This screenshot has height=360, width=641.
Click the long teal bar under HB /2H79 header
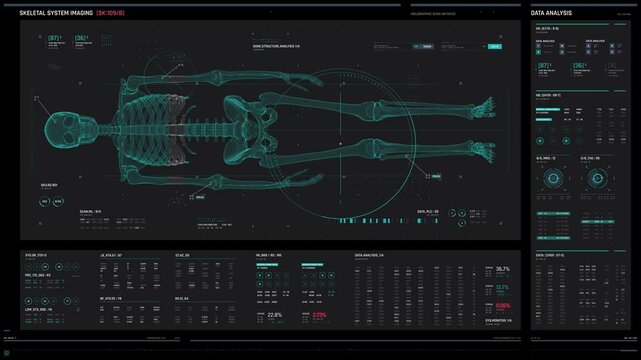click(x=548, y=110)
